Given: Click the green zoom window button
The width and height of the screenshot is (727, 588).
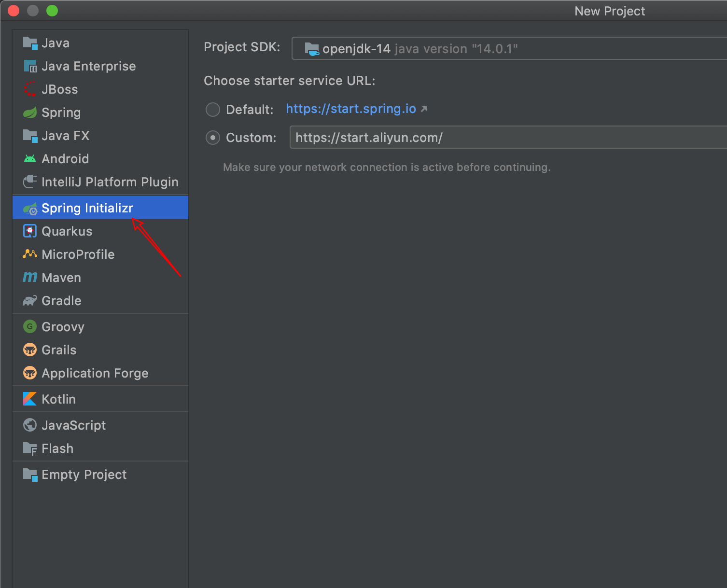Looking at the screenshot, I should pos(52,11).
